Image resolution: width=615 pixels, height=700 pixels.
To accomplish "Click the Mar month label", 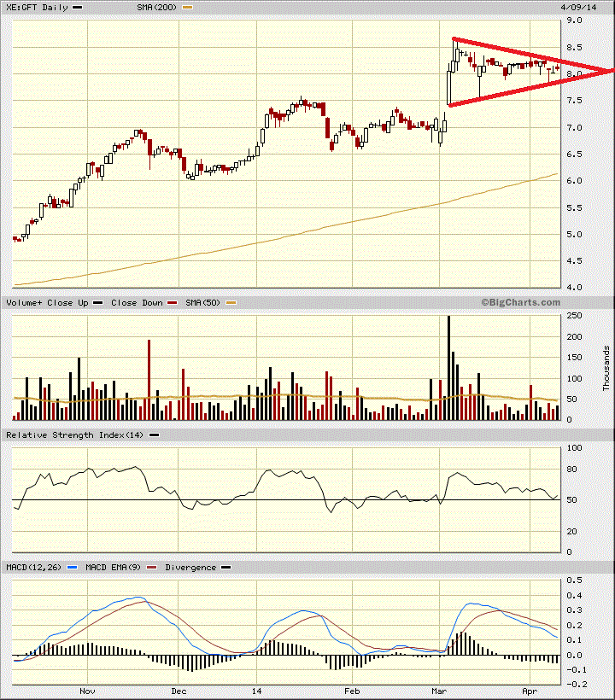I will tap(439, 691).
